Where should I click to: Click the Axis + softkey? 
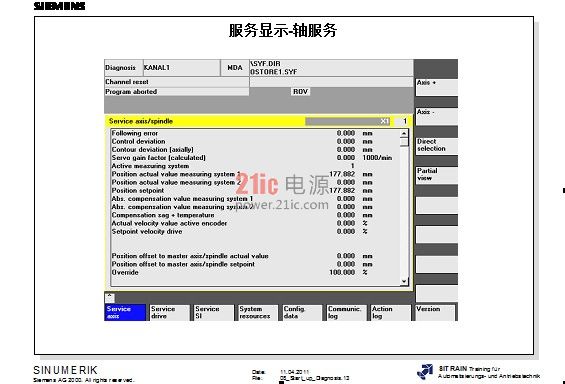(x=437, y=87)
